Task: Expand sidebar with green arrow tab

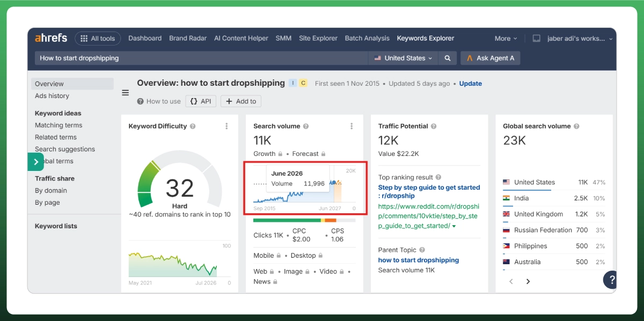Action: pos(35,162)
